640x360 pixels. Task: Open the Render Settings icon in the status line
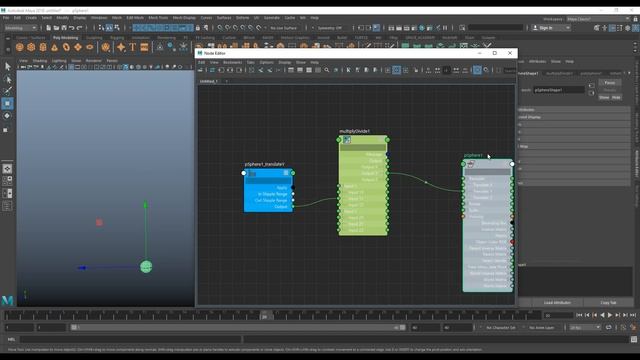pos(414,28)
